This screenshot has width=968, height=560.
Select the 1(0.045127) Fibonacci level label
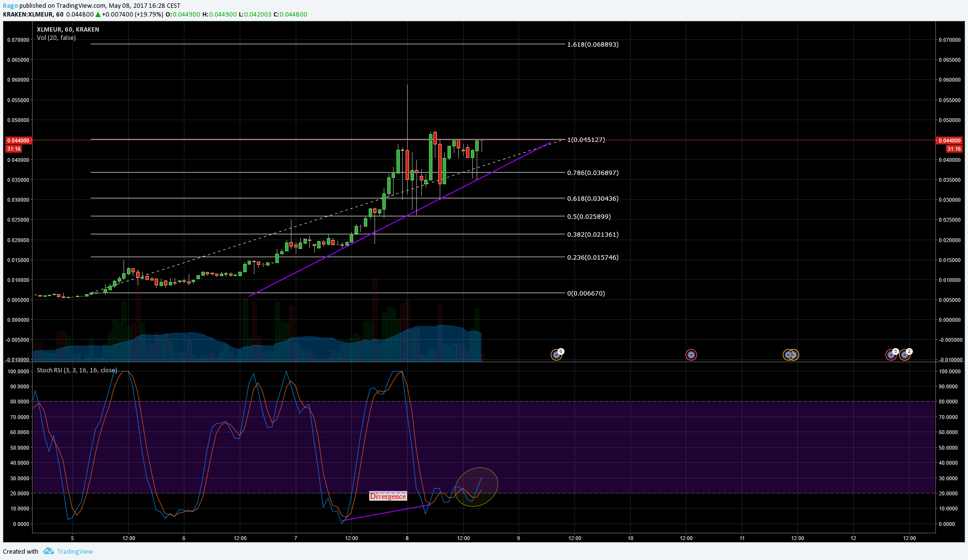[586, 140]
